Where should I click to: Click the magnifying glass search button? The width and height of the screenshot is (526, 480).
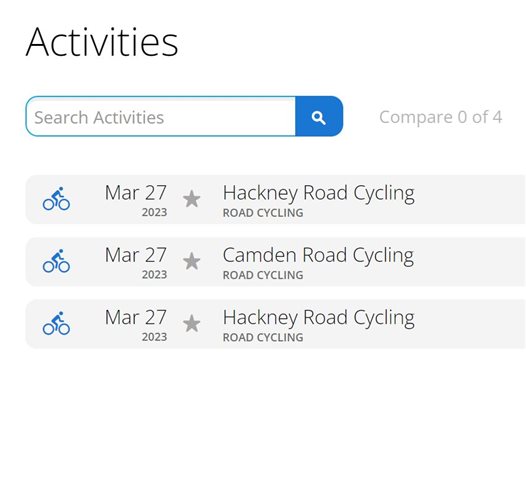click(319, 116)
